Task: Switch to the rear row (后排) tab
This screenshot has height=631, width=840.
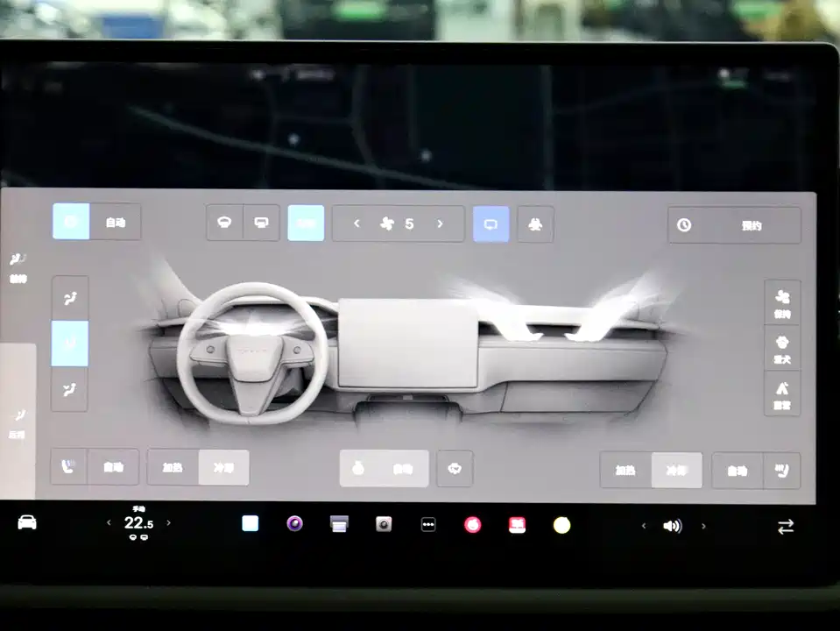Action: [x=18, y=422]
